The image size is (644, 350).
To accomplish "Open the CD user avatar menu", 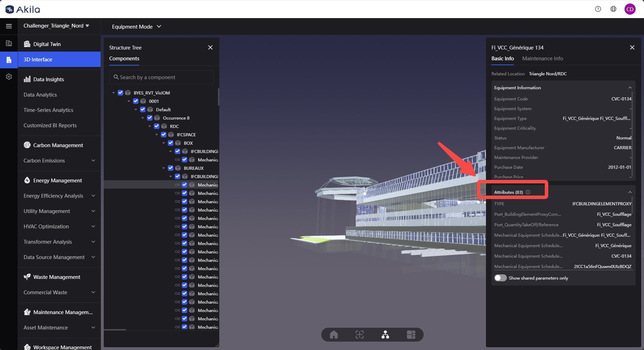I will (x=630, y=9).
